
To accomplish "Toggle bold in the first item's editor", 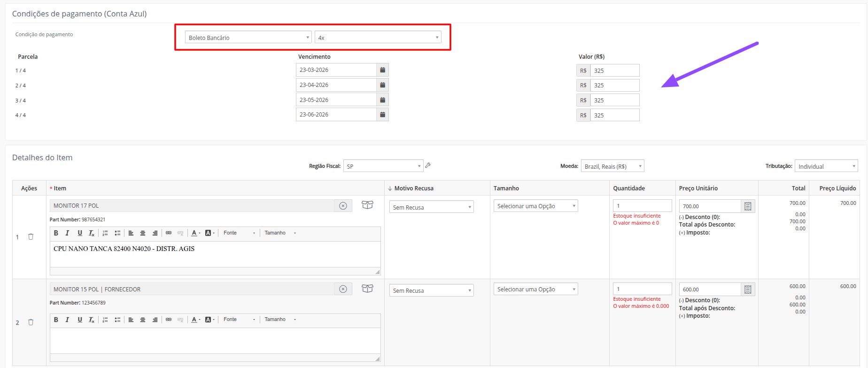I will 56,233.
